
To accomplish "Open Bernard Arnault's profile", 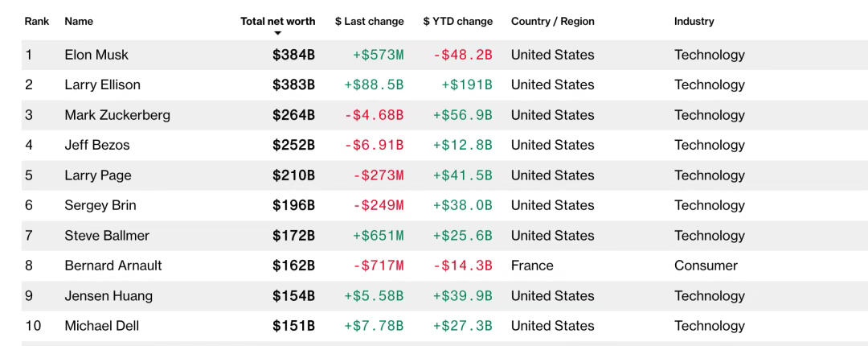I will pos(113,266).
